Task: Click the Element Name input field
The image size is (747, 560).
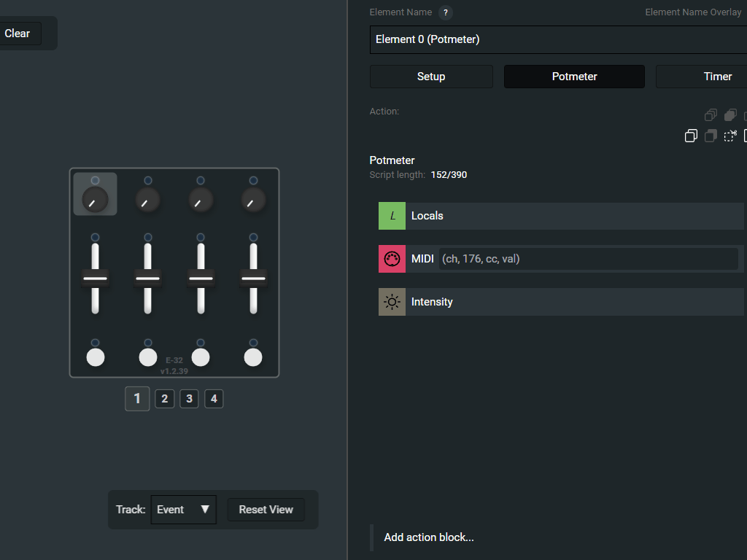Action: (554, 39)
